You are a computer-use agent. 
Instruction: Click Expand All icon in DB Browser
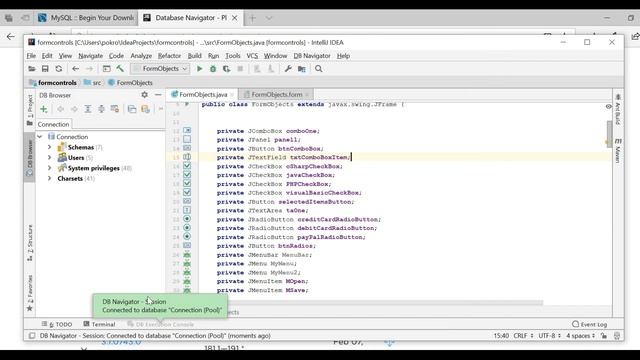88,109
